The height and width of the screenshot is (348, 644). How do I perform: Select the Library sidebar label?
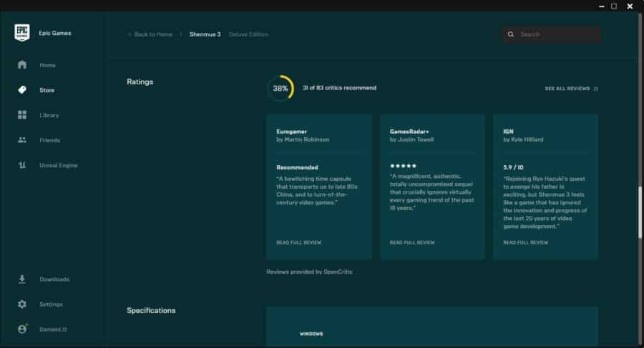(x=49, y=115)
